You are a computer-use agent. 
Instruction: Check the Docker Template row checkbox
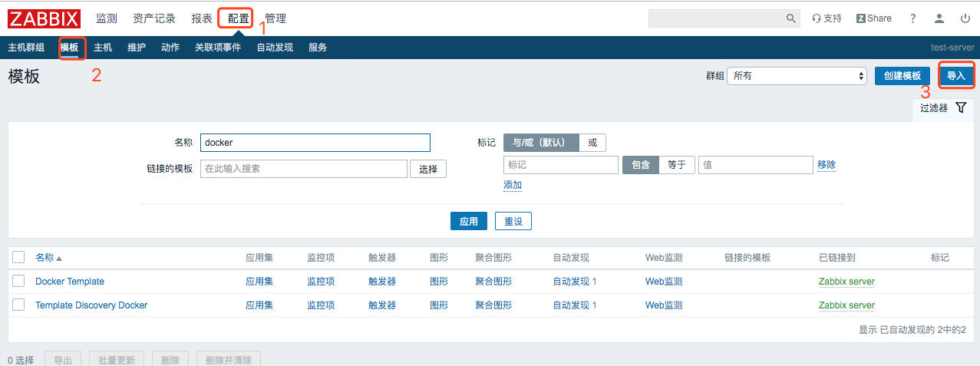click(19, 281)
